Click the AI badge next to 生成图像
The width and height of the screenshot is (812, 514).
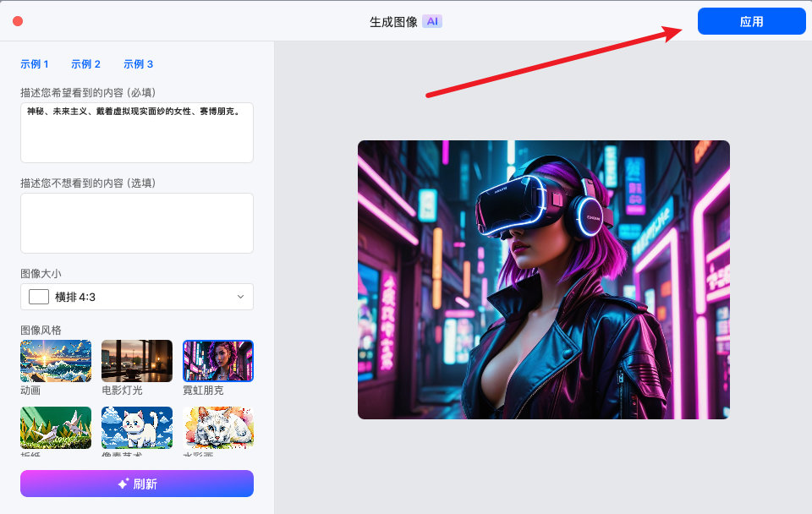click(x=432, y=21)
